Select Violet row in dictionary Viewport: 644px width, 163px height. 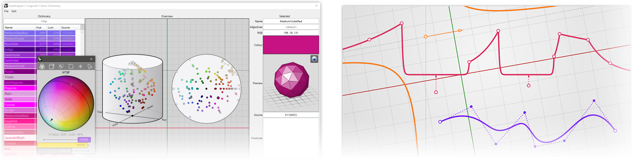tap(21, 99)
